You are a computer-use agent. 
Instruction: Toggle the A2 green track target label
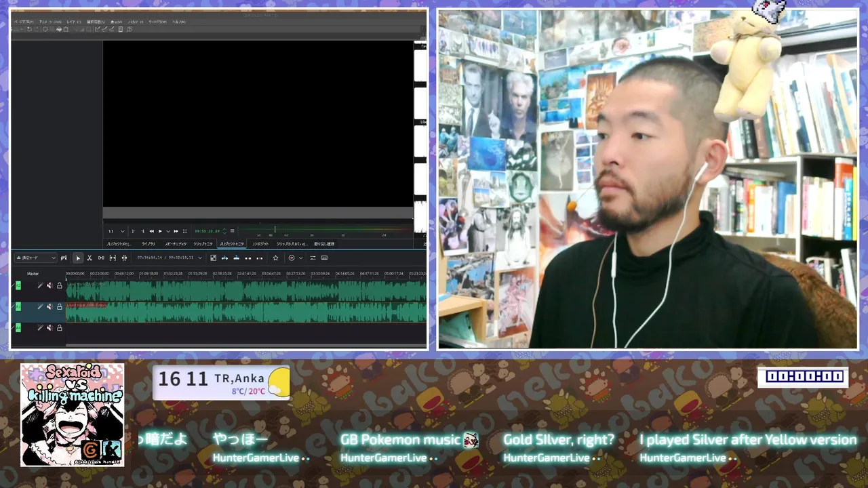pyautogui.click(x=18, y=285)
